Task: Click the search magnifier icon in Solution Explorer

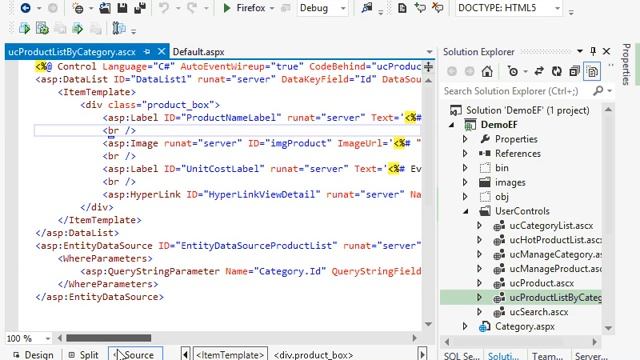Action: coord(598,91)
